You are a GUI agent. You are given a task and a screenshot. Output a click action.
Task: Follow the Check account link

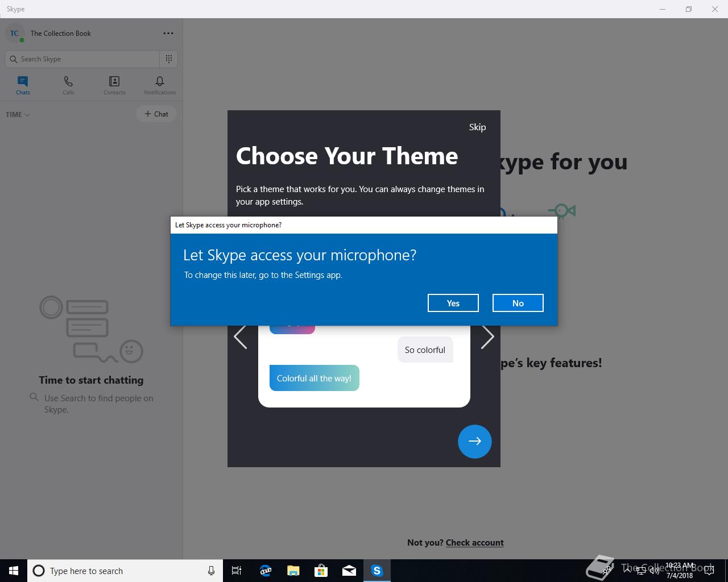474,542
